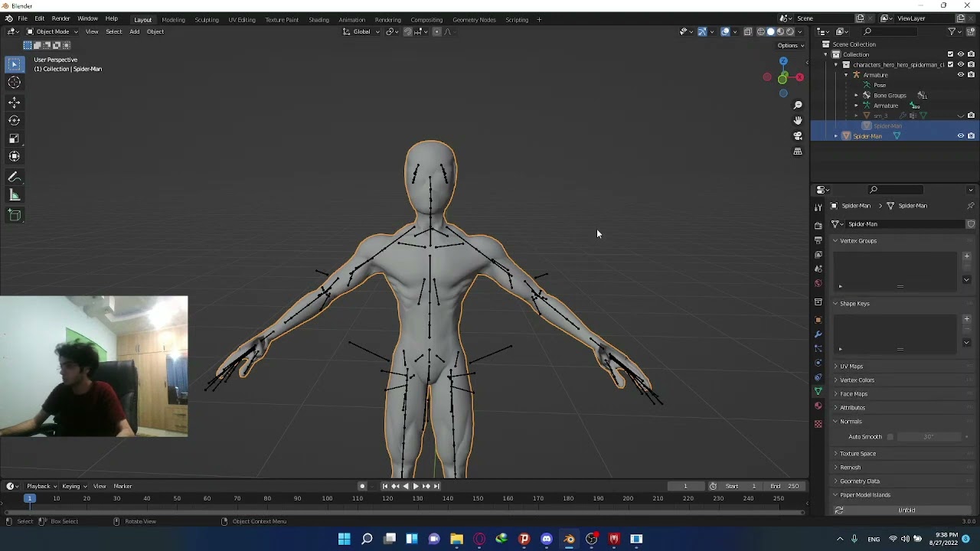Enable the Auto Smooth checkbox
The width and height of the screenshot is (980, 551).
click(890, 437)
